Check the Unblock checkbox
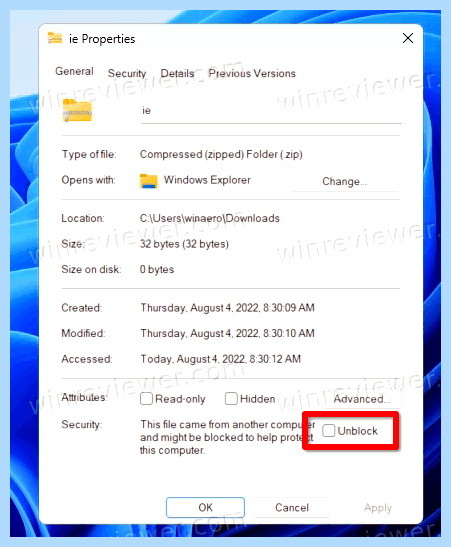 point(329,430)
